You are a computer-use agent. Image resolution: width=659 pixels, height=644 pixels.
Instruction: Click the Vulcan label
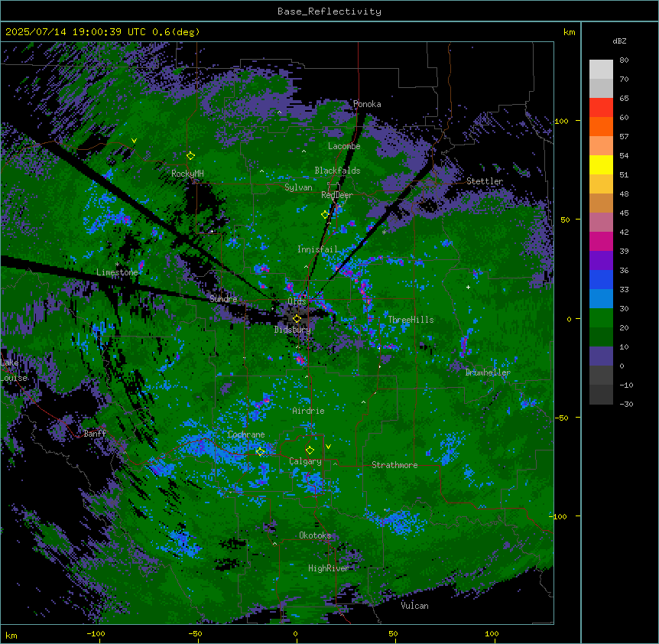pos(414,606)
